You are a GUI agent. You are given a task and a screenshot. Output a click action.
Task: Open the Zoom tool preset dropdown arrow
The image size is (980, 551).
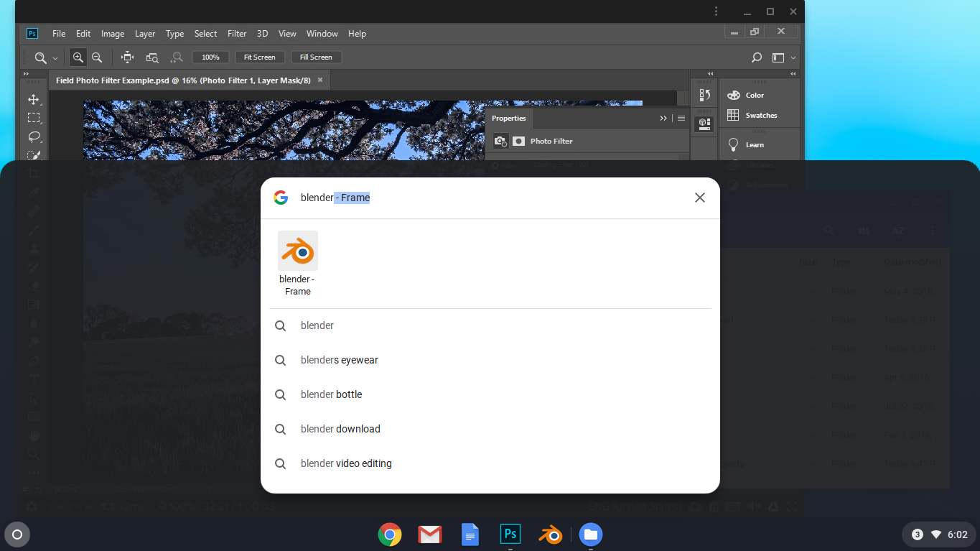point(55,58)
